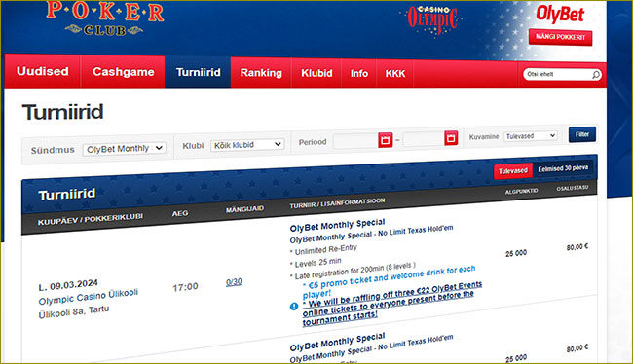Screen dimensions: 633x364
Task: Click the date L. 09.03.2024
Action: click(68, 285)
